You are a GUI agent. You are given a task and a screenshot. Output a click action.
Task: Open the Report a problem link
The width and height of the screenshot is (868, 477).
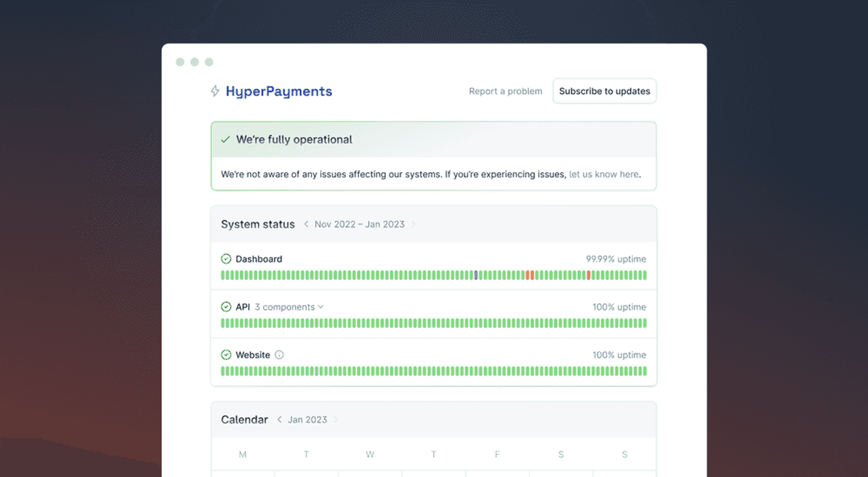pos(505,91)
